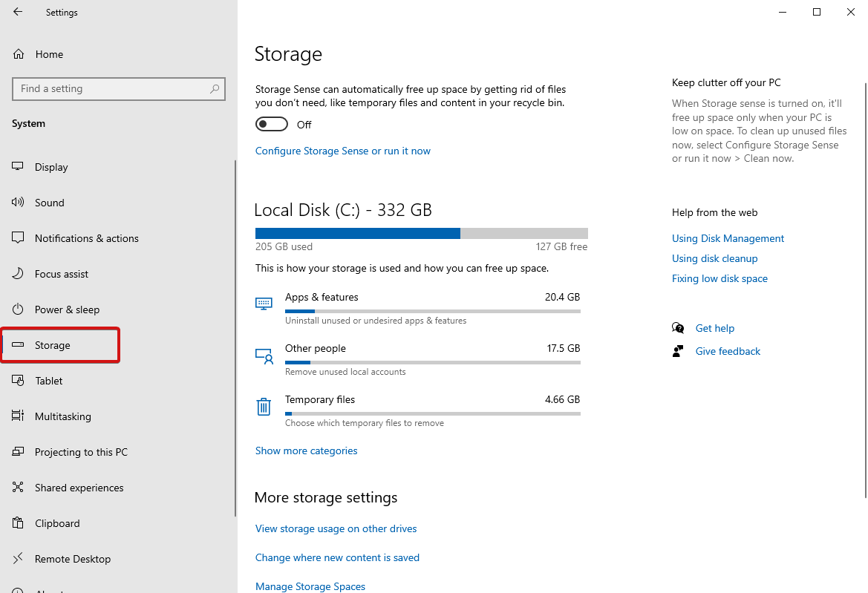Image resolution: width=868 pixels, height=593 pixels.
Task: Click the Sound speaker icon
Action: pyautogui.click(x=17, y=202)
